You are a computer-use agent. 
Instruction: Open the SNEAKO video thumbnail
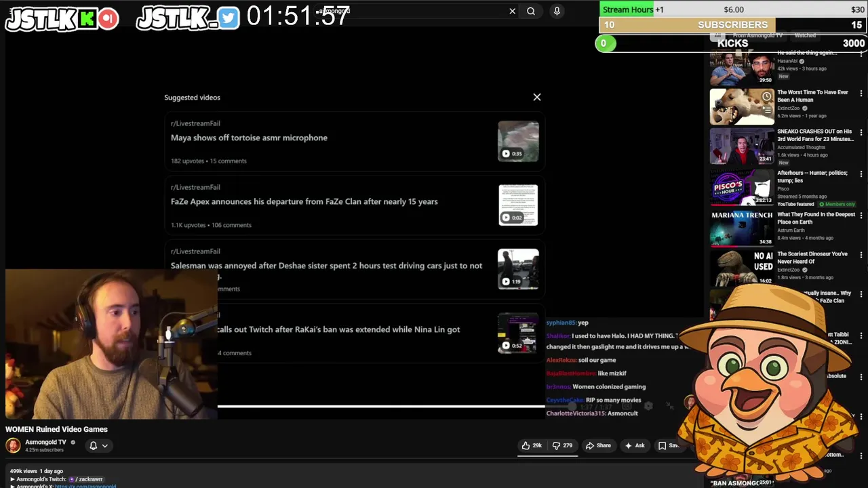pos(742,146)
